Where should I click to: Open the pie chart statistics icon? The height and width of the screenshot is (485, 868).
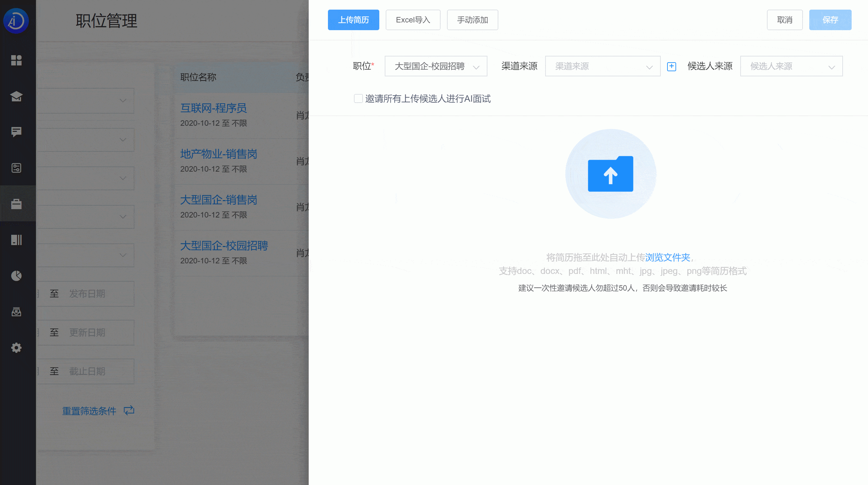[x=16, y=276]
